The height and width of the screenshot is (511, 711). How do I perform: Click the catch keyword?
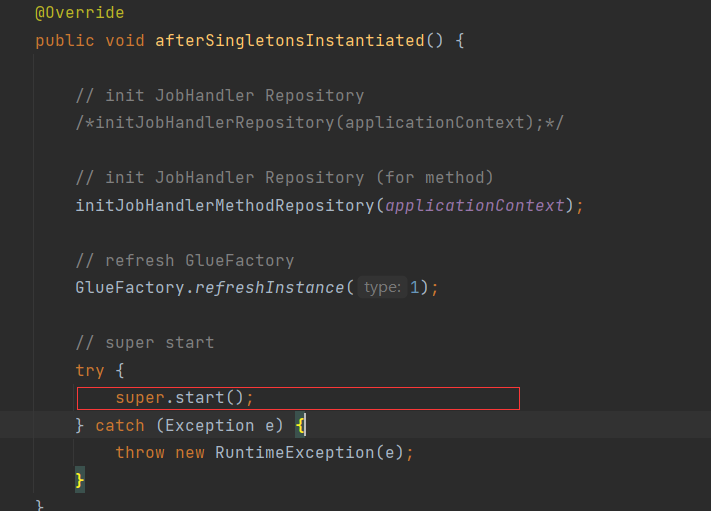pyautogui.click(x=120, y=426)
